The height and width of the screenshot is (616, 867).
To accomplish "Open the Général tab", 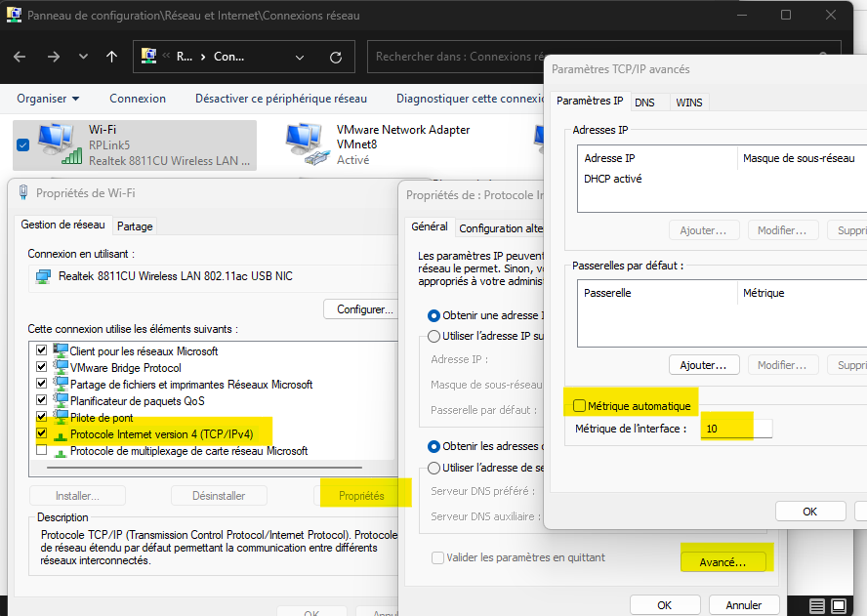I will point(430,226).
